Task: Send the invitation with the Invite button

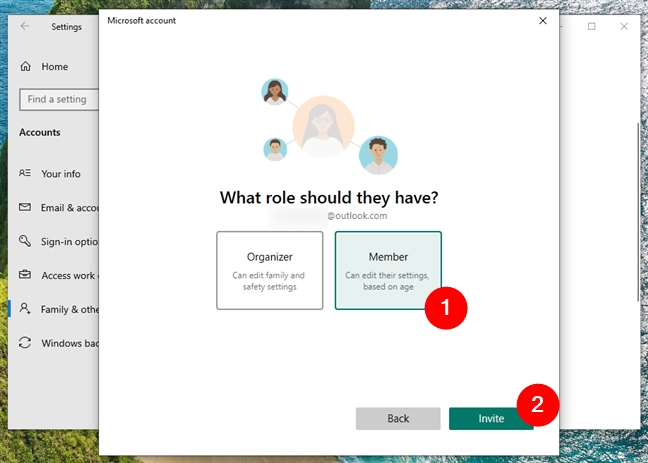Action: coord(491,418)
